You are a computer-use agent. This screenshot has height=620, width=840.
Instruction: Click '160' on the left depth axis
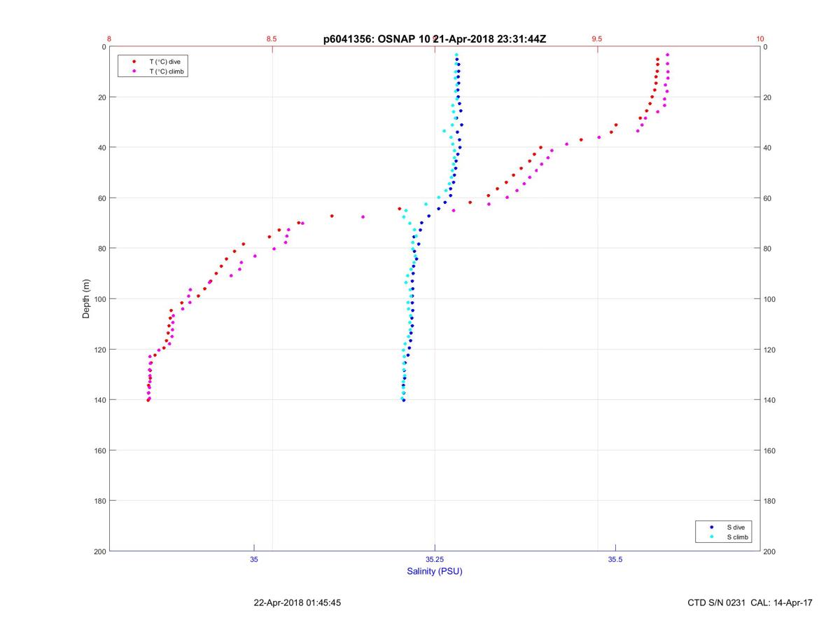(x=99, y=450)
